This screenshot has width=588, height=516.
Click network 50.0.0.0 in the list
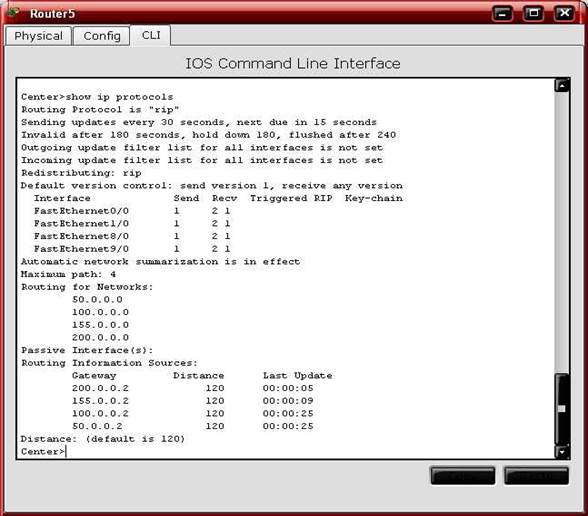[98, 300]
